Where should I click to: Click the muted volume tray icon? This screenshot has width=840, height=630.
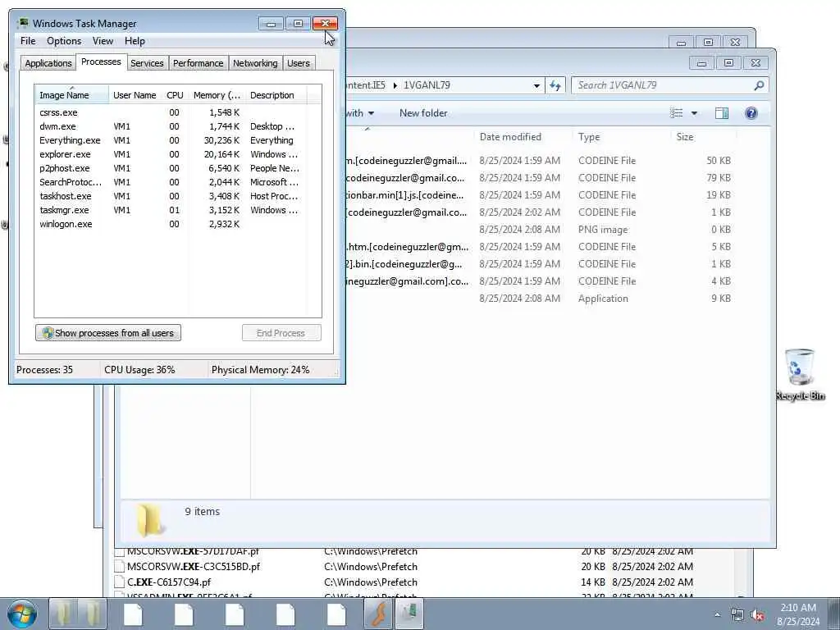(x=757, y=615)
